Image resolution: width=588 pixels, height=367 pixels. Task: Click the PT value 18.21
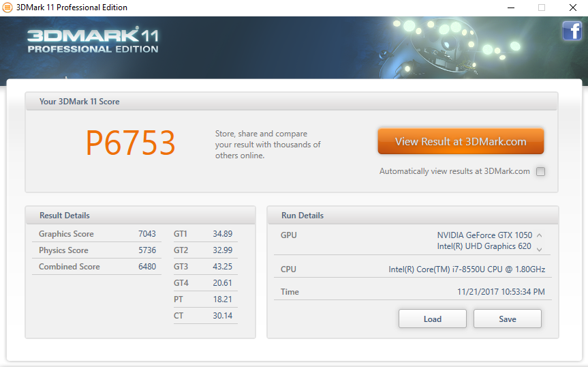tap(222, 299)
